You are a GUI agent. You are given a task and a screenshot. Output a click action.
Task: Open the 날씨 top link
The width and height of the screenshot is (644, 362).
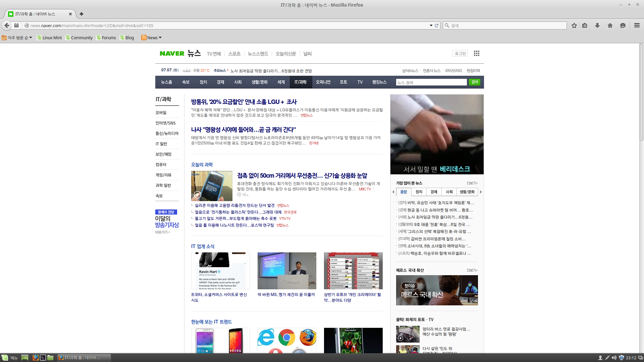point(308,54)
